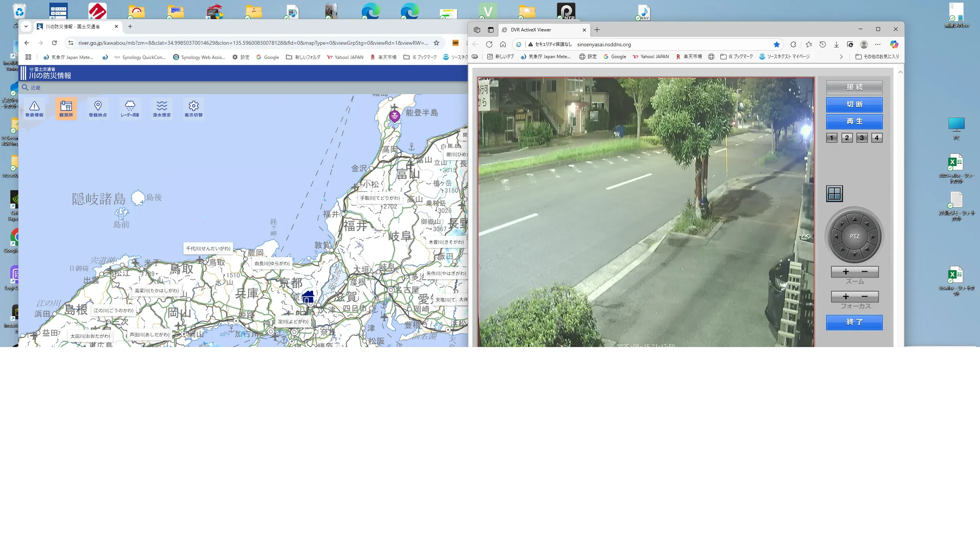Image resolution: width=980 pixels, height=551 pixels.
Task: Show the レーダー雨量 radar rainfall layer
Action: [x=130, y=109]
